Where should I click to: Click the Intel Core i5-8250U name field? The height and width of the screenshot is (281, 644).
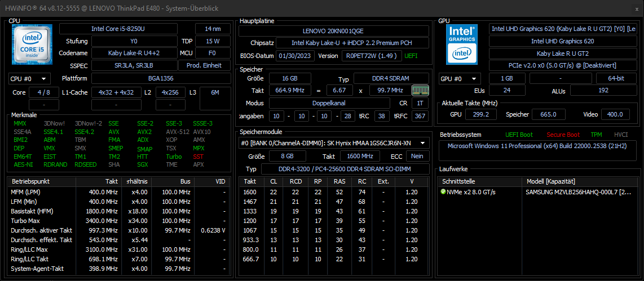pyautogui.click(x=125, y=29)
